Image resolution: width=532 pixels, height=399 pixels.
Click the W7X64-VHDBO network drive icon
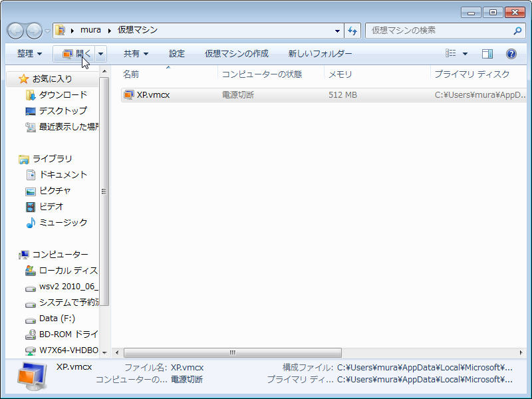click(x=30, y=350)
